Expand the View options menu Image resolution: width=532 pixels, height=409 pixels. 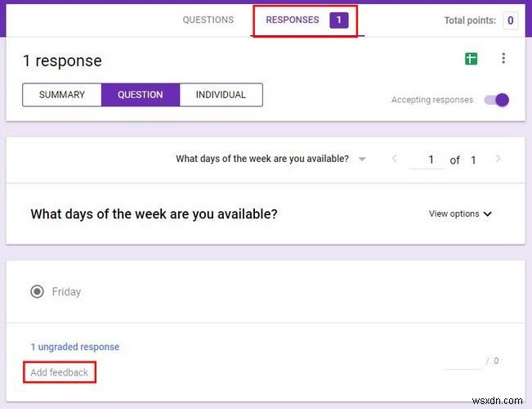tap(460, 213)
